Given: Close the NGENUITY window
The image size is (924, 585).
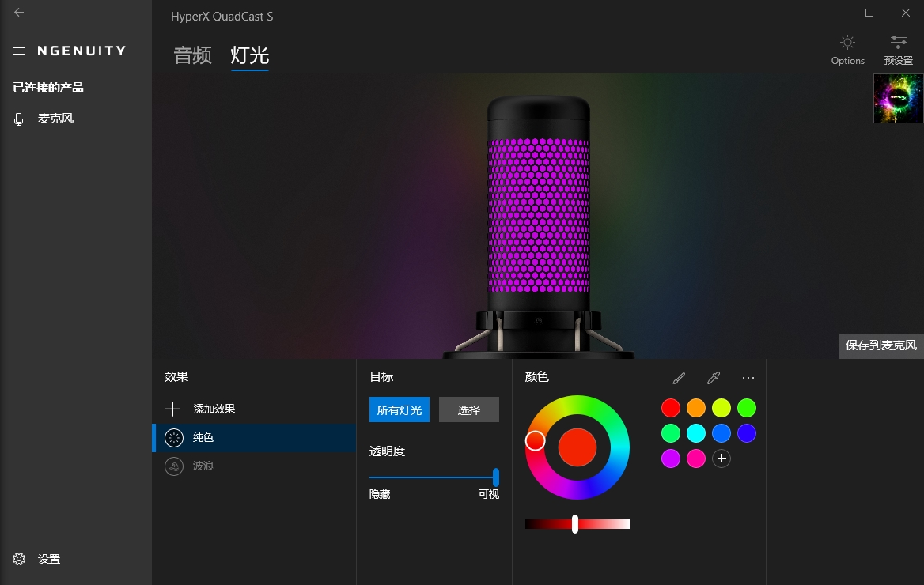Looking at the screenshot, I should click(x=906, y=13).
